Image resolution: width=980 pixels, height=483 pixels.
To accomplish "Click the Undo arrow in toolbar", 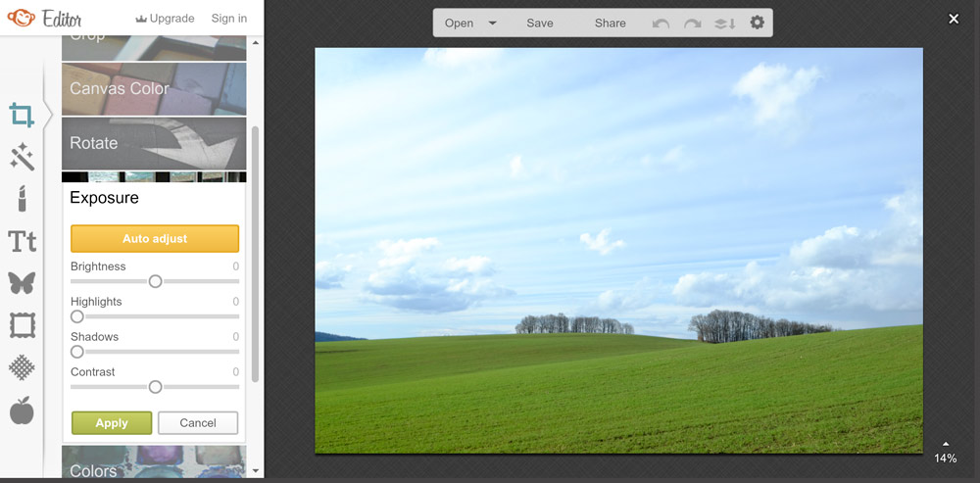I will (x=661, y=24).
